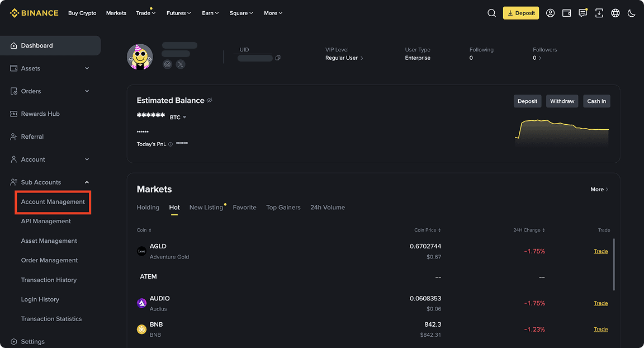Viewport: 644px width, 348px height.
Task: Open the search magnifier
Action: click(x=491, y=13)
